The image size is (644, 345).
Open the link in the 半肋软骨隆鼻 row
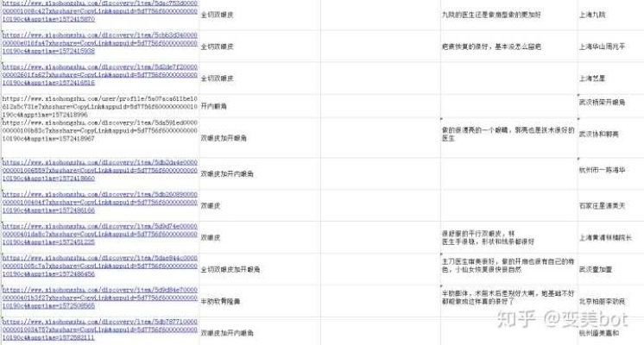pos(100,298)
